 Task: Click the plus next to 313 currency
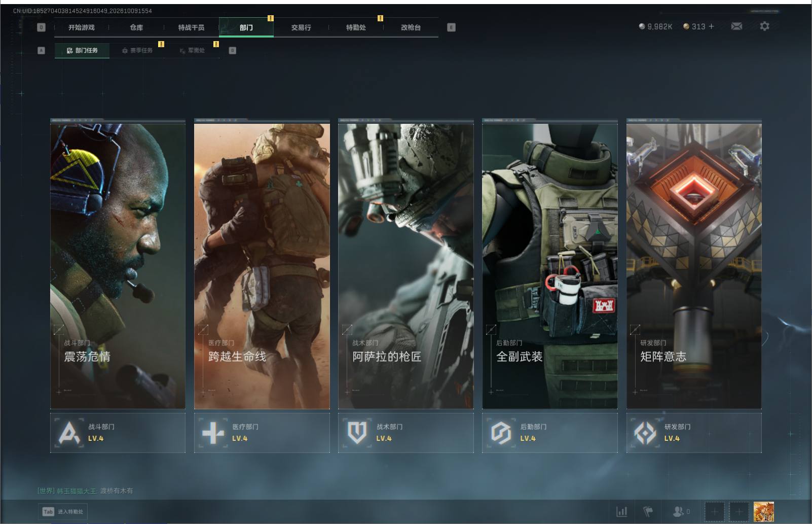point(711,26)
